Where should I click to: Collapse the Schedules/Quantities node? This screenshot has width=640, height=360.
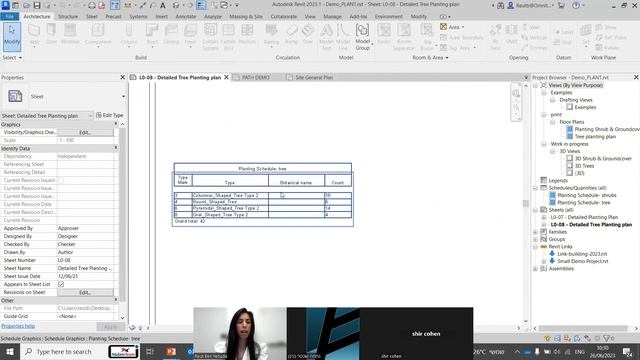536,188
